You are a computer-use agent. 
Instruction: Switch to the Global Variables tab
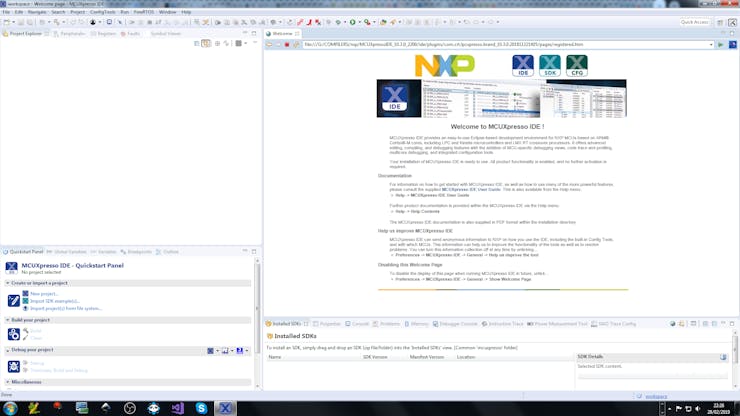(x=67, y=252)
